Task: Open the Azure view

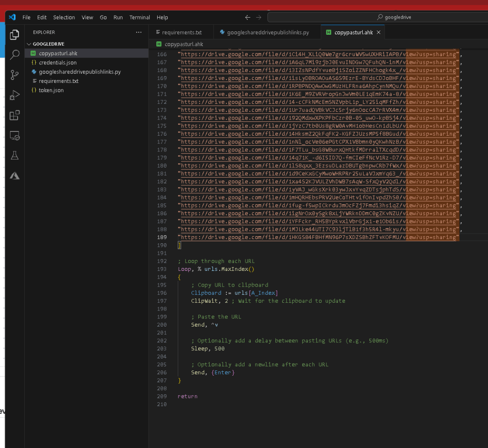Action: click(x=15, y=176)
